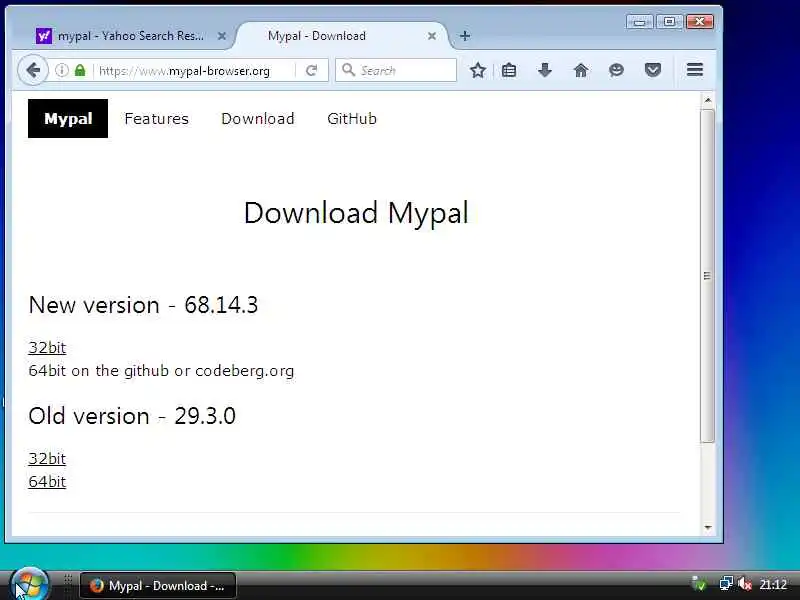
Task: Show bookmarks list icon
Action: click(509, 70)
